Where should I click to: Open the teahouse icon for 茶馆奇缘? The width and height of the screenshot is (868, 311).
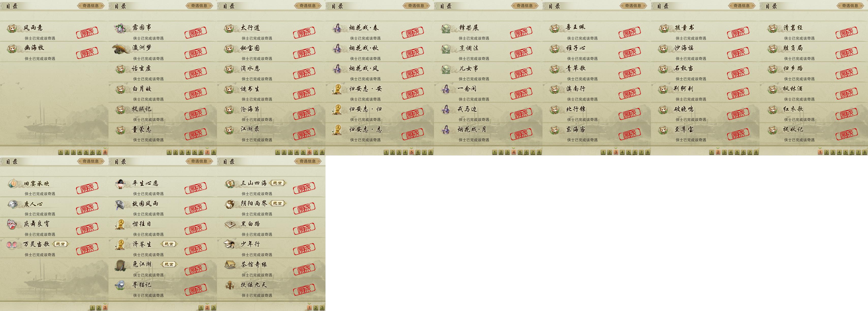(x=230, y=265)
